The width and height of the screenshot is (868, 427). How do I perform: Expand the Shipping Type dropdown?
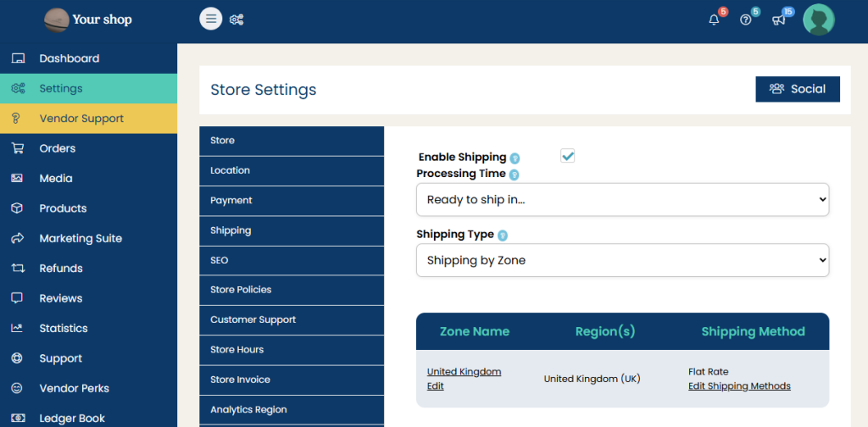point(622,261)
